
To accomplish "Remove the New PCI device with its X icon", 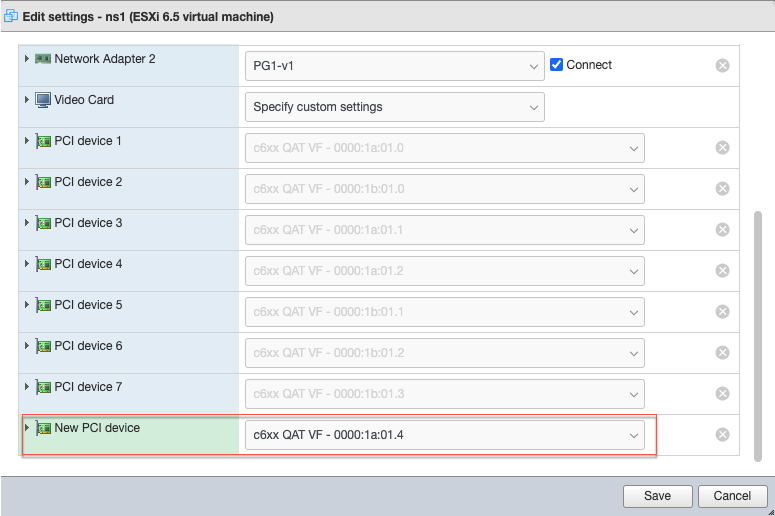I will click(722, 434).
